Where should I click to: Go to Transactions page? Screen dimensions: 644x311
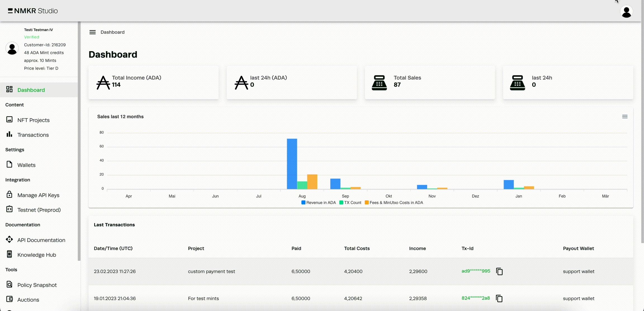click(x=33, y=135)
